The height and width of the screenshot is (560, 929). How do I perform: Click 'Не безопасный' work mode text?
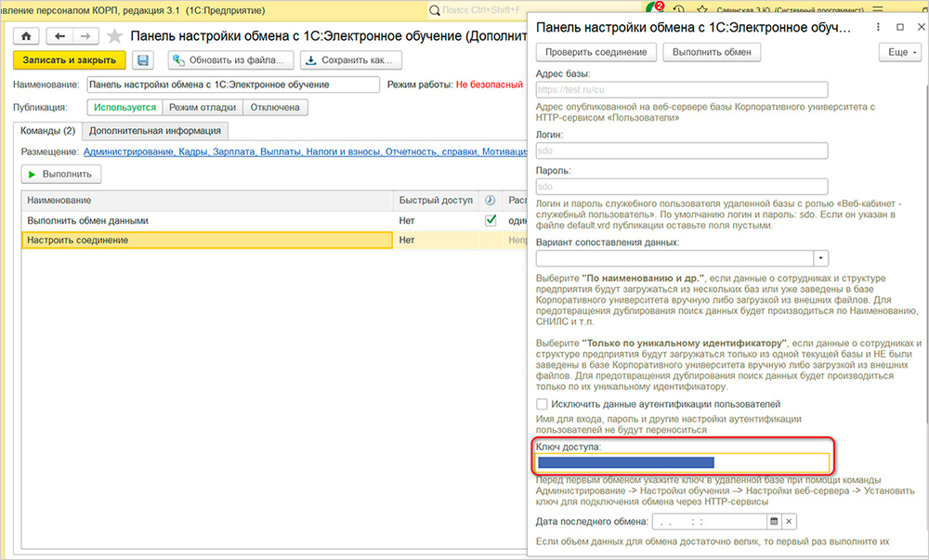[x=490, y=85]
